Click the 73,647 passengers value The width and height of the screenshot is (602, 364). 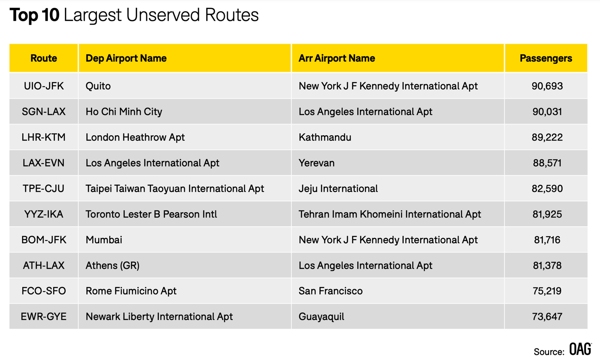coord(547,317)
